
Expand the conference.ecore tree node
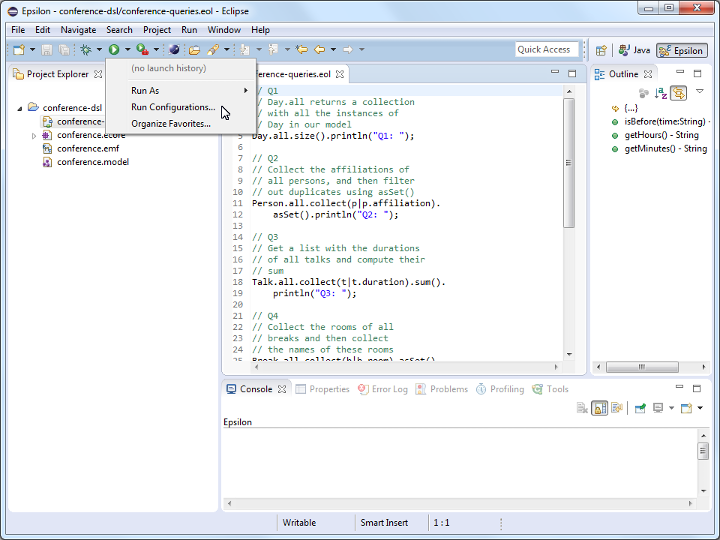click(34, 135)
